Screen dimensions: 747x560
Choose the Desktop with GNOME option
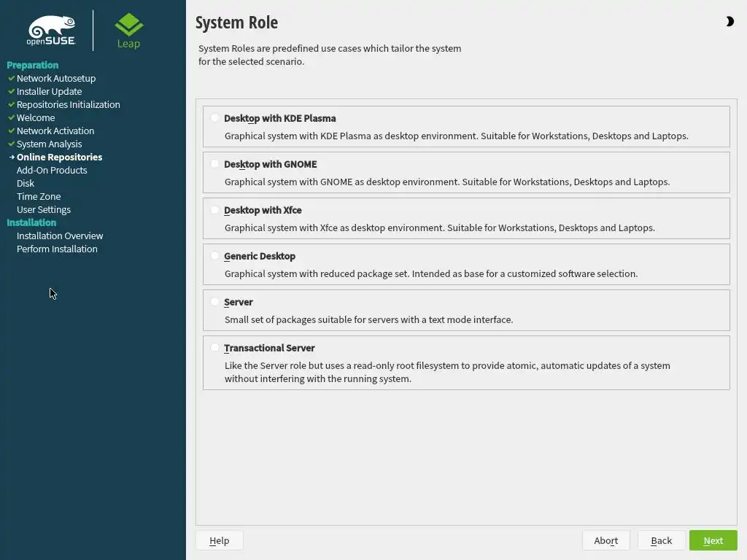[215, 164]
